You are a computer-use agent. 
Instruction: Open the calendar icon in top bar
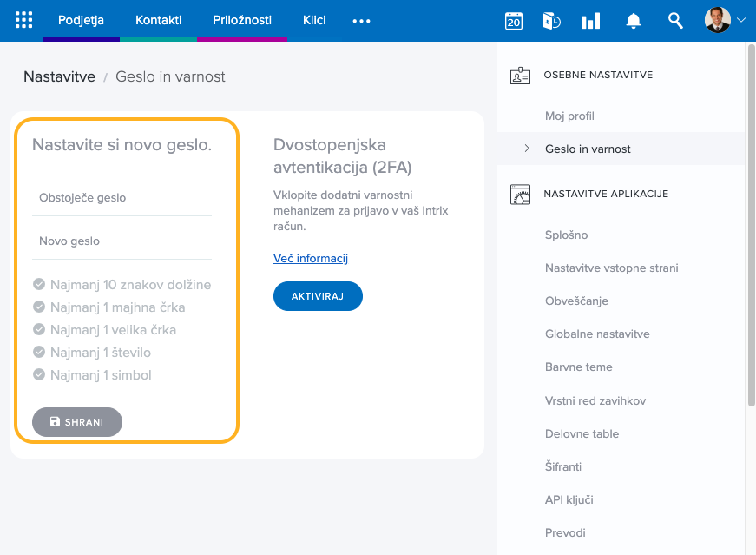(514, 21)
